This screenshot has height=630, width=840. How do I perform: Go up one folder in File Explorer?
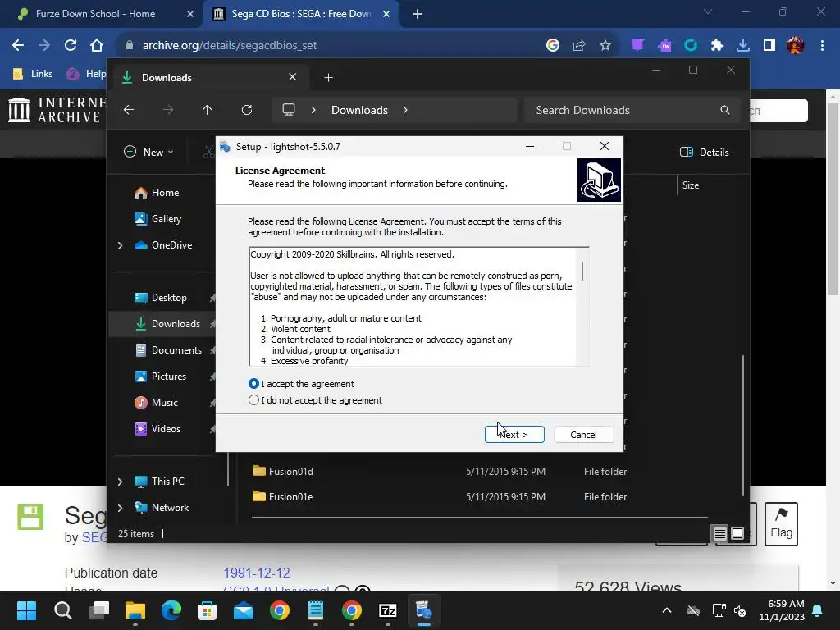pos(208,110)
